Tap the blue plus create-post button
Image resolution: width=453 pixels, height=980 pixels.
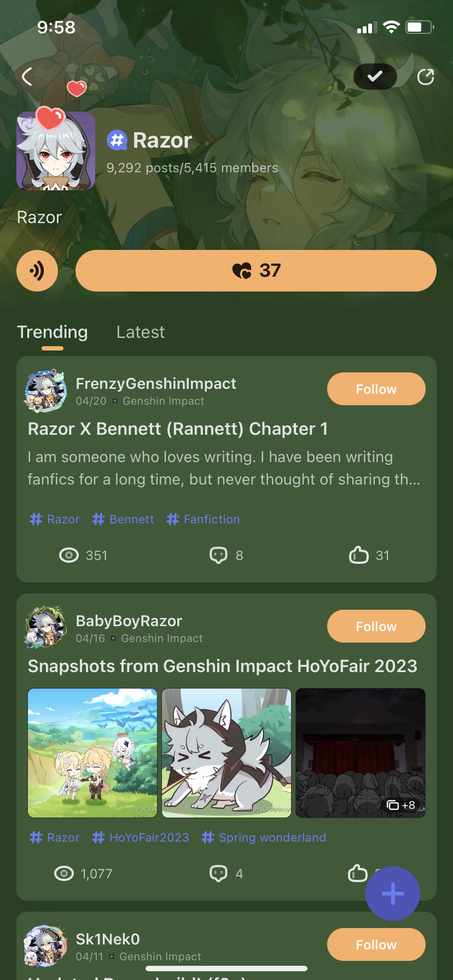tap(393, 894)
